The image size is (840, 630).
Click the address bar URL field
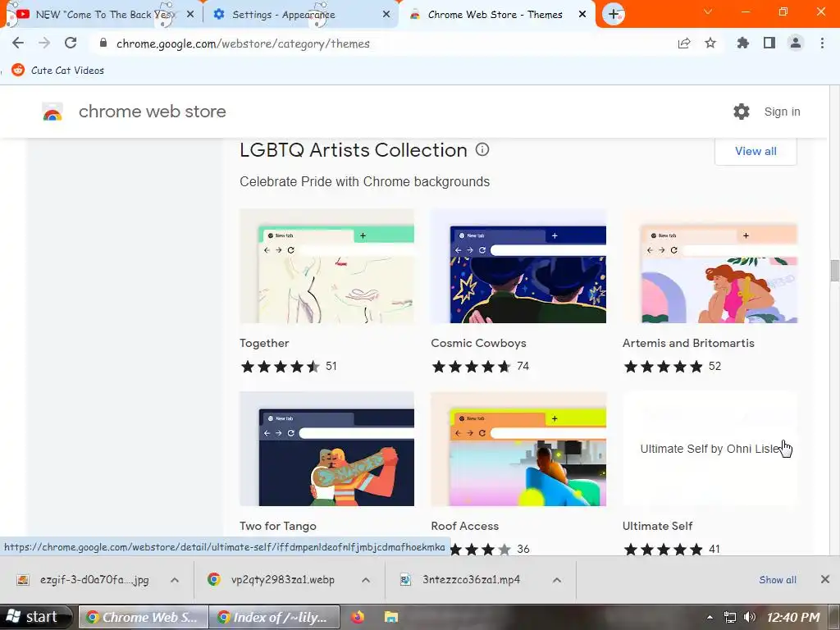click(375, 43)
